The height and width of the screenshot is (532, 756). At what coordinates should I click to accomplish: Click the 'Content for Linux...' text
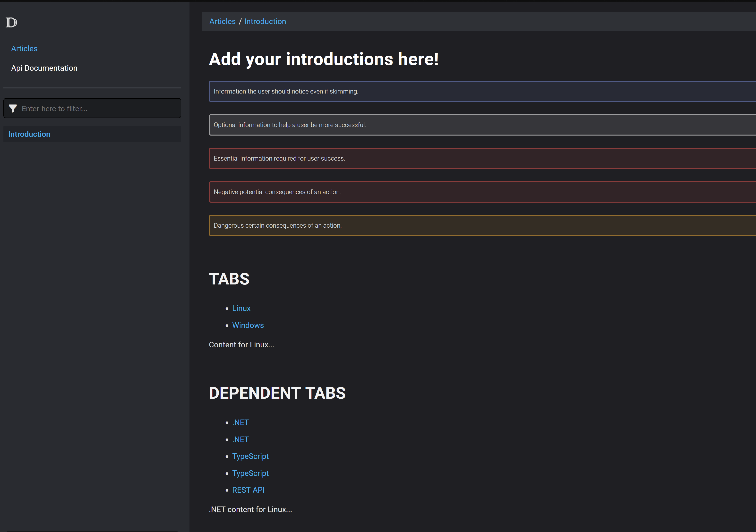point(242,345)
